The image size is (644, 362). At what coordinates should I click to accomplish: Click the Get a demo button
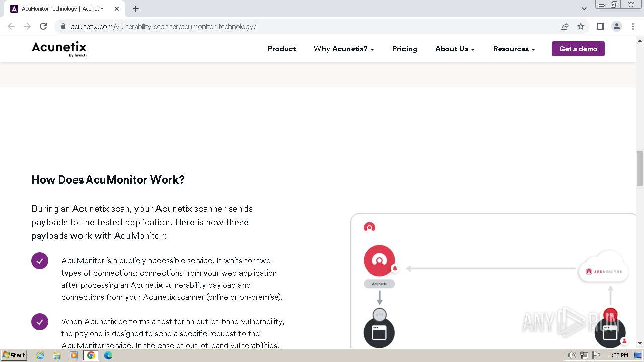point(578,49)
